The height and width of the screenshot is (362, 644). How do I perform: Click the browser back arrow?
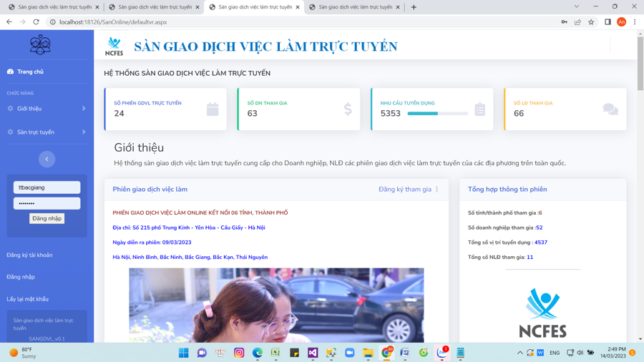[9, 22]
